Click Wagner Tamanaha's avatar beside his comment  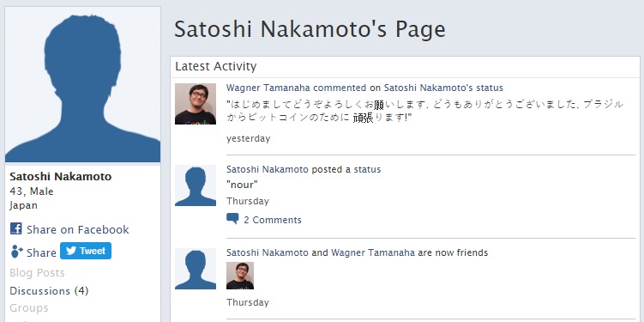196,104
